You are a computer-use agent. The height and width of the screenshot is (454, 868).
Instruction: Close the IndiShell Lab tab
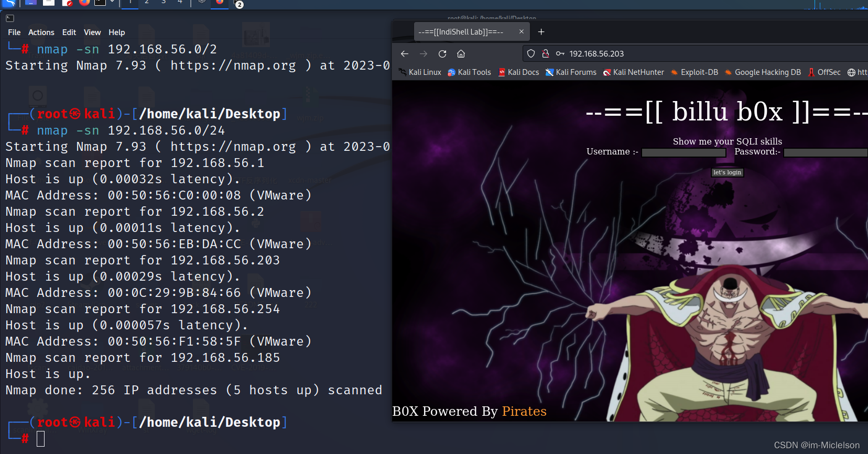tap(522, 32)
